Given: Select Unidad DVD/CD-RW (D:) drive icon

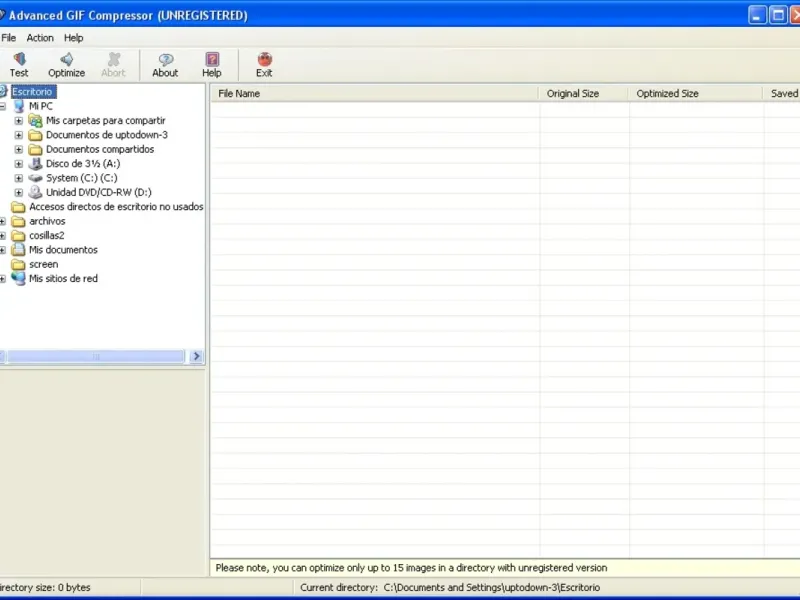Looking at the screenshot, I should (36, 192).
